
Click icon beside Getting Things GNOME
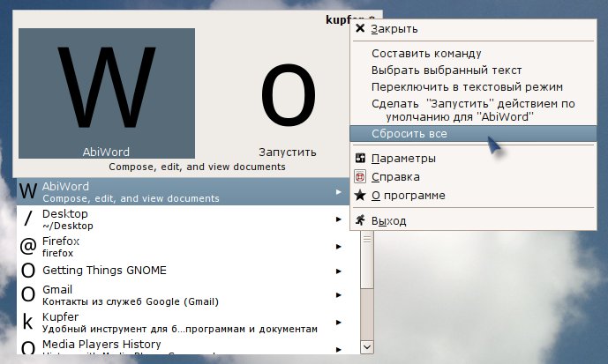tap(28, 271)
